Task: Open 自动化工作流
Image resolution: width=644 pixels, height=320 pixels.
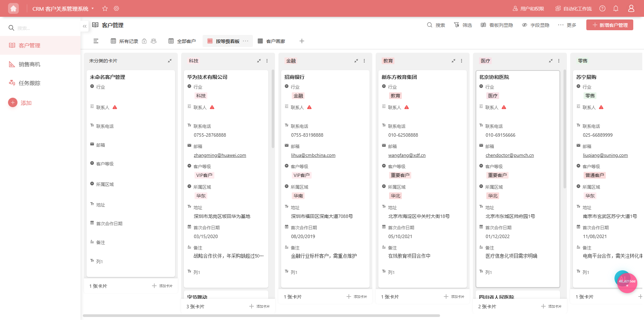Action: (x=574, y=8)
